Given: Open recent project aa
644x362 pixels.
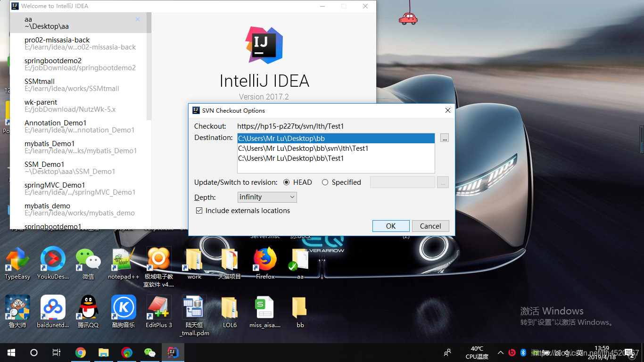Looking at the screenshot, I should 78,23.
